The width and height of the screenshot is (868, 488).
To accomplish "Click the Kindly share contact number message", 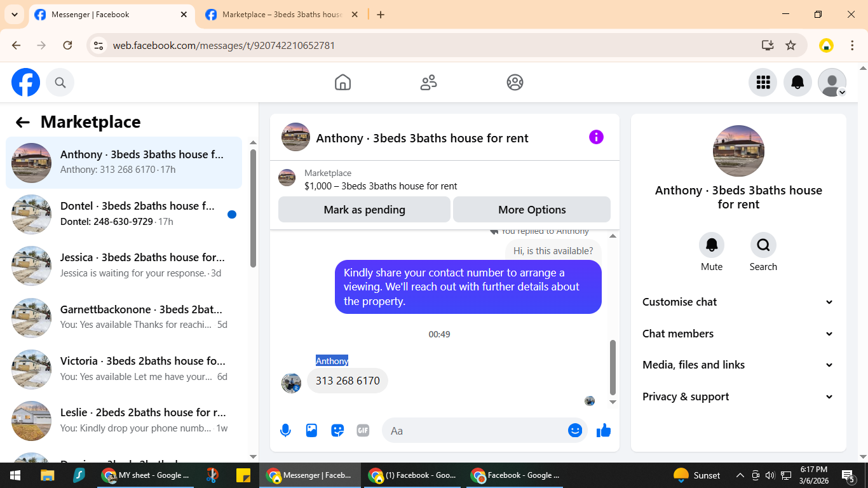I will [468, 287].
